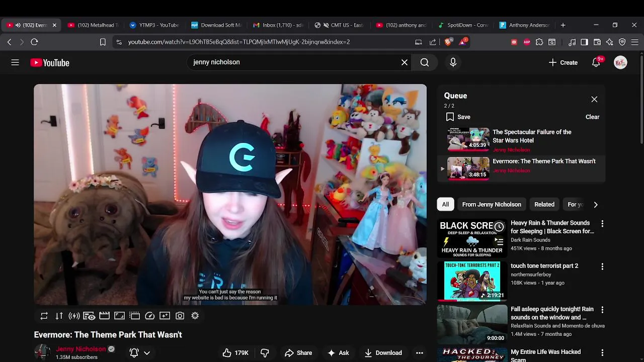The height and width of the screenshot is (362, 644).
Task: Switch to the YTMP3 - Youtube tab
Action: click(x=154, y=25)
